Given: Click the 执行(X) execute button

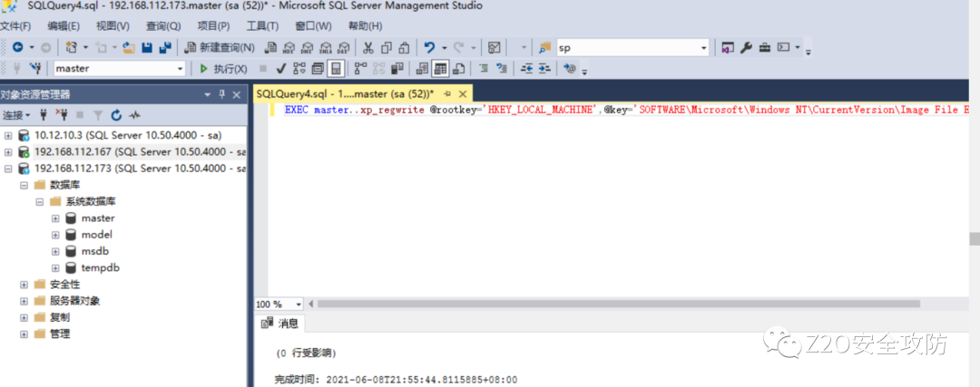Looking at the screenshot, I should pyautogui.click(x=223, y=68).
